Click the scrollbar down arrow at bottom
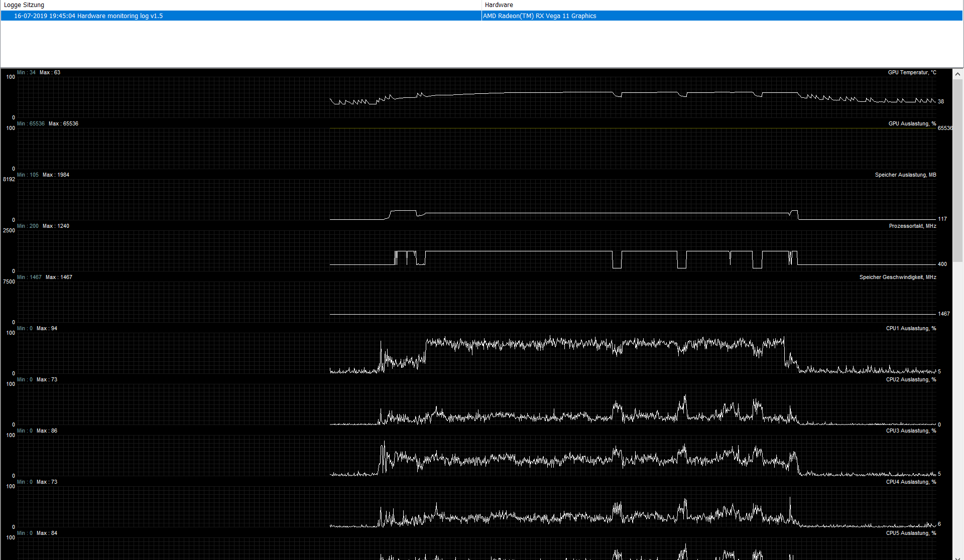The height and width of the screenshot is (560, 964). tap(957, 557)
